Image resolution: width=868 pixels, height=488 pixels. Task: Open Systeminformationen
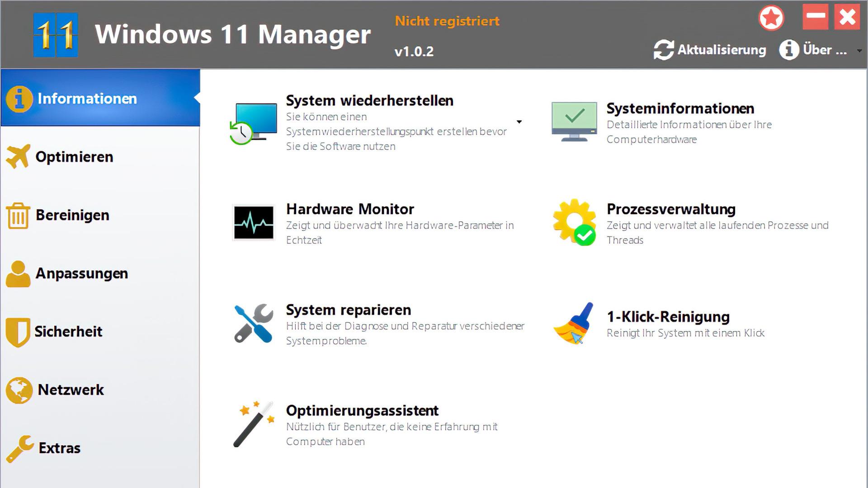(x=680, y=108)
